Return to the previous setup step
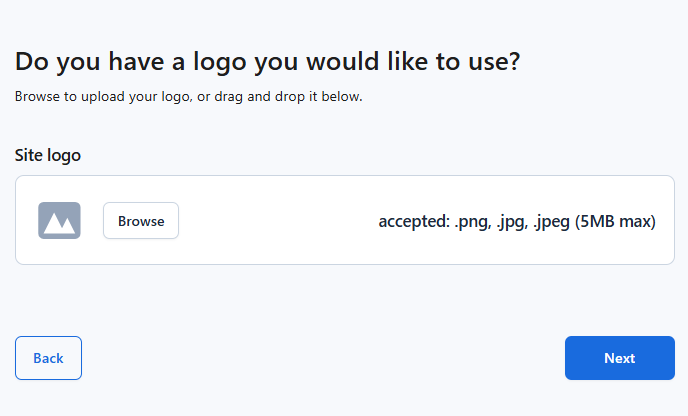Screen dimensions: 688x416 coord(48,358)
